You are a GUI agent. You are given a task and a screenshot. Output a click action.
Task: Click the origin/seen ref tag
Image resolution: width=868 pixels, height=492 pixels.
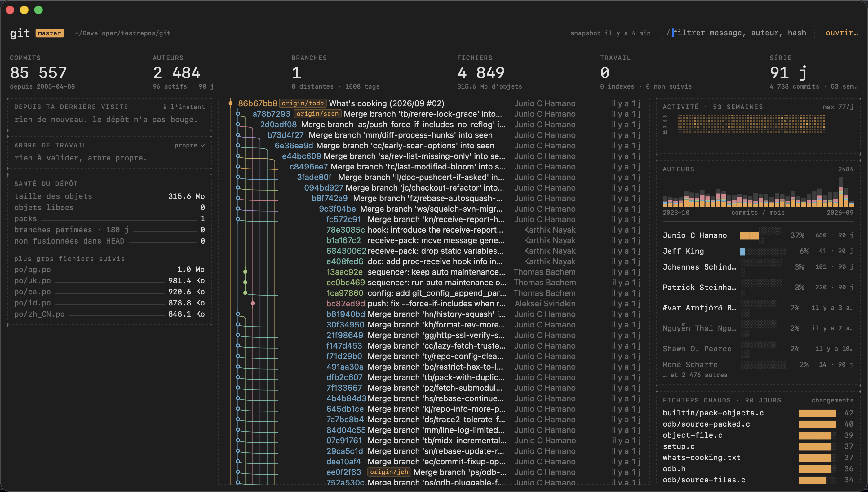[x=317, y=114]
